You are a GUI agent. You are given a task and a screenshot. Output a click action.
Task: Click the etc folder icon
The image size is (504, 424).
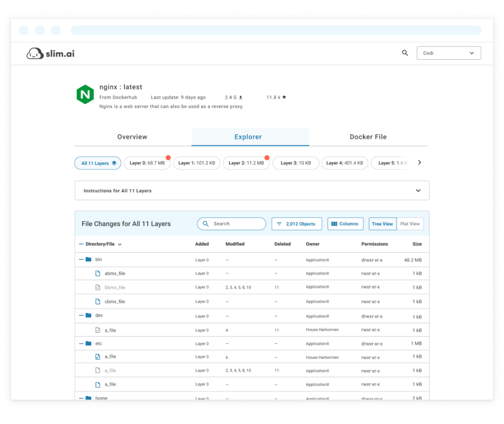[88, 343]
